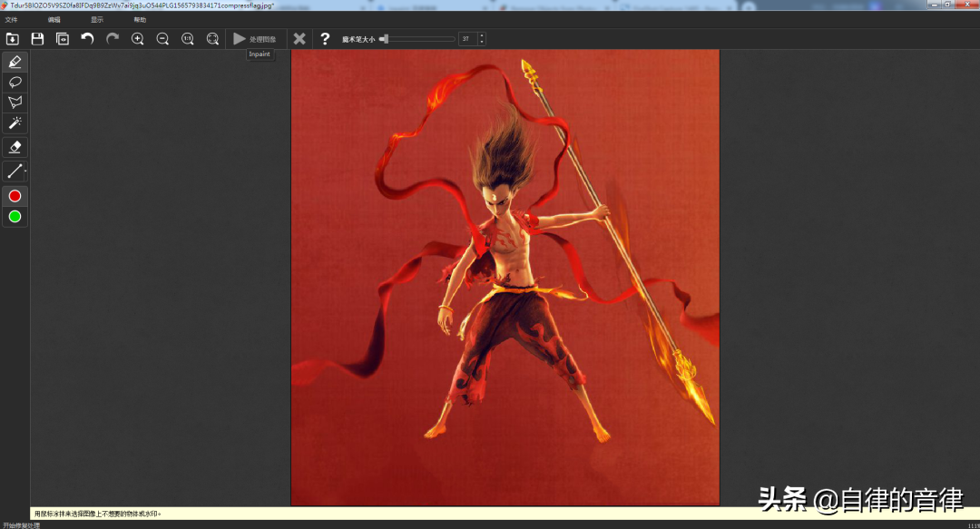Click the open image file icon
The height and width of the screenshot is (529, 980).
click(x=13, y=39)
